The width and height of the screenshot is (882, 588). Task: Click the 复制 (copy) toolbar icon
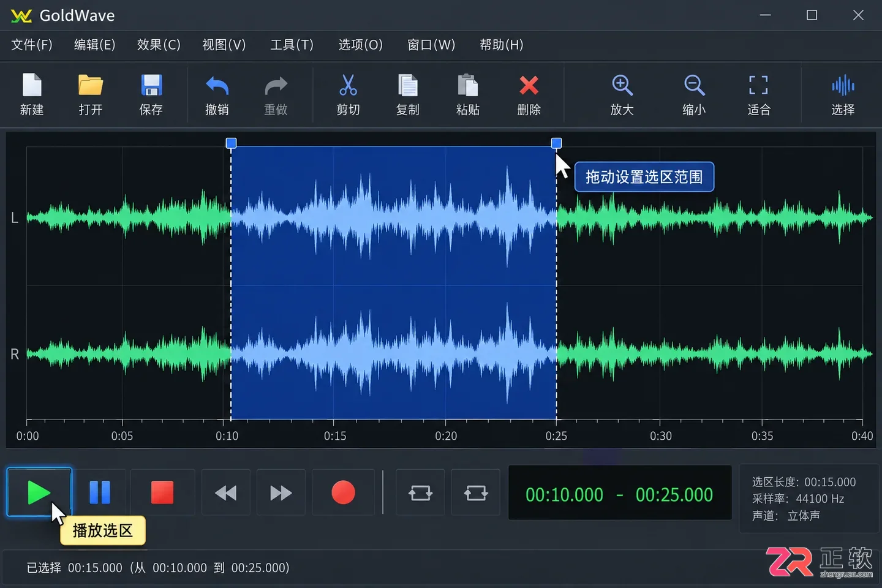[x=407, y=85]
